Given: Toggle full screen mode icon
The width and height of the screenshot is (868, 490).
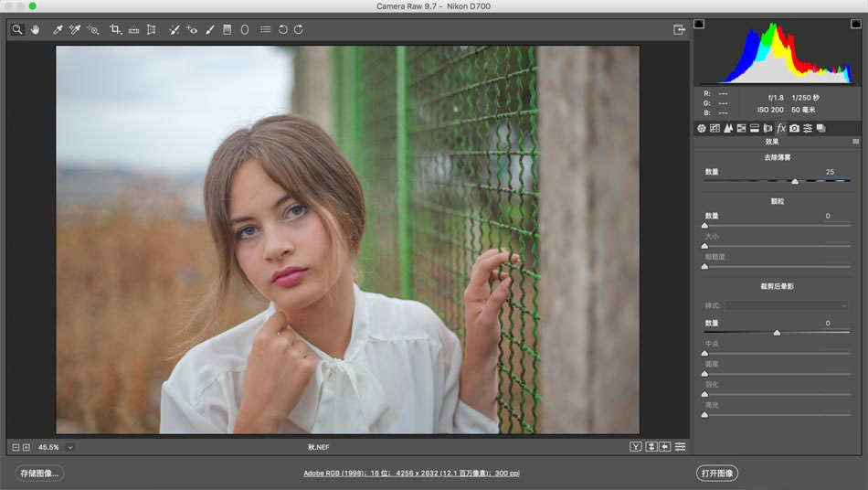Looking at the screenshot, I should pyautogui.click(x=679, y=29).
